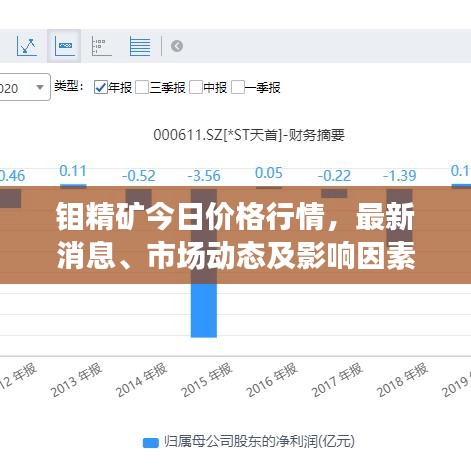
Task: Enable the 三季报 checkbox
Action: (142, 88)
